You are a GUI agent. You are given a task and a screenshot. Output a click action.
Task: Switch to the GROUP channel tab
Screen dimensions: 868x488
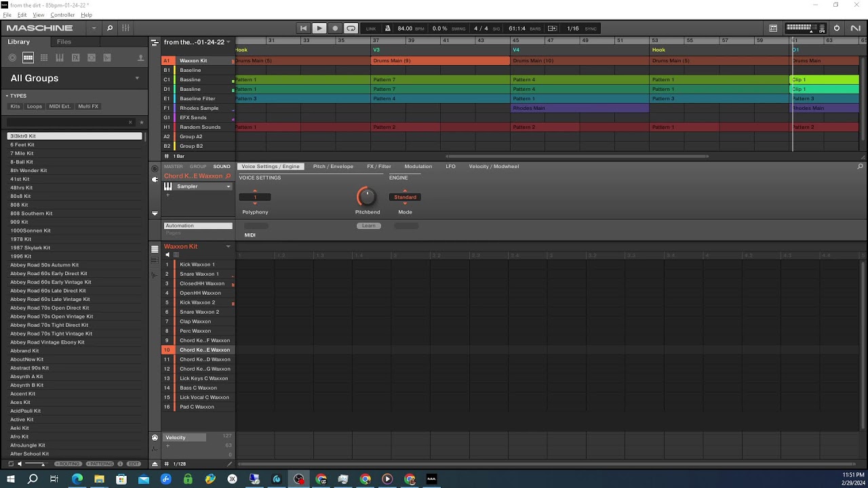click(198, 167)
